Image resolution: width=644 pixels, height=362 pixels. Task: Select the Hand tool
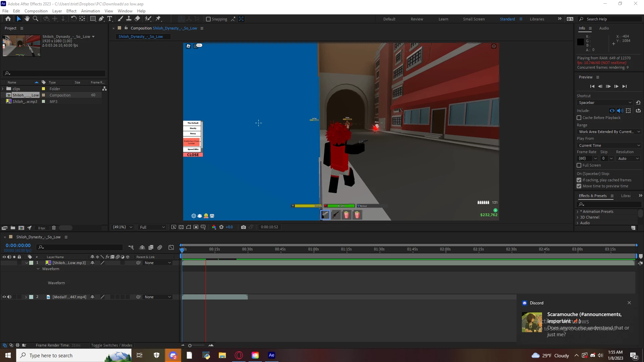pos(27,19)
